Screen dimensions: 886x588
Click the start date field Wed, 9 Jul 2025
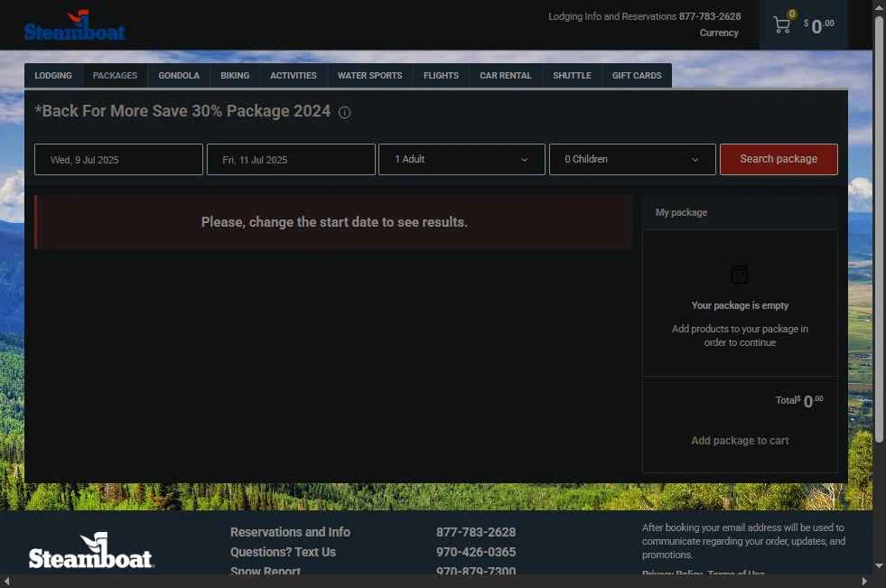(118, 159)
